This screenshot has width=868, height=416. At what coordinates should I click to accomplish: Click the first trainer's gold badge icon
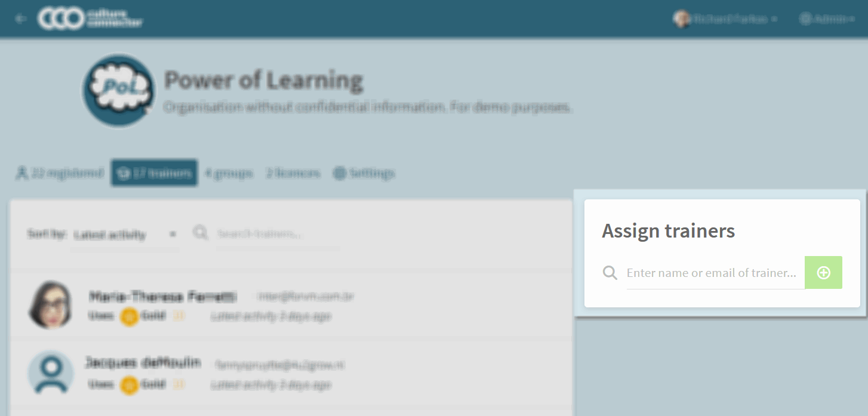(x=129, y=316)
